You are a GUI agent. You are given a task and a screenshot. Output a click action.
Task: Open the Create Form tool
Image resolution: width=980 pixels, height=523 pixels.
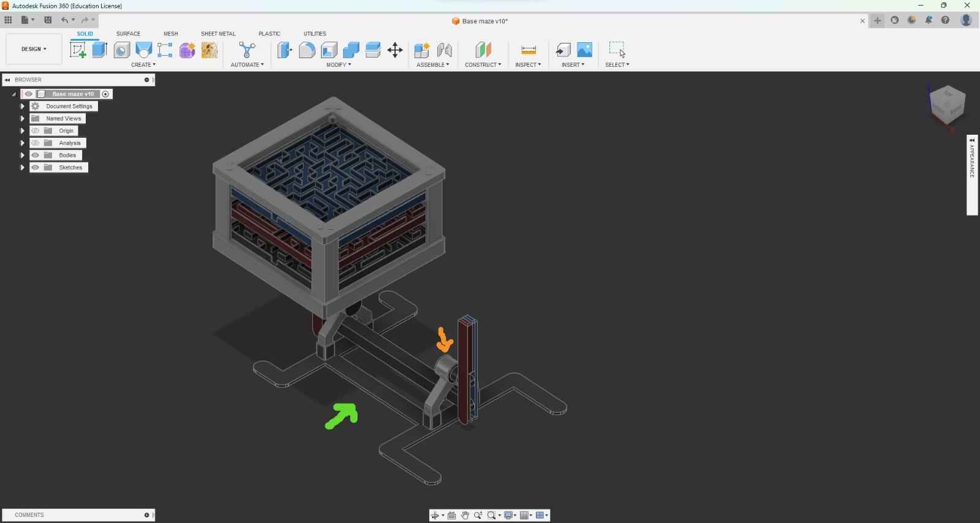coord(187,50)
